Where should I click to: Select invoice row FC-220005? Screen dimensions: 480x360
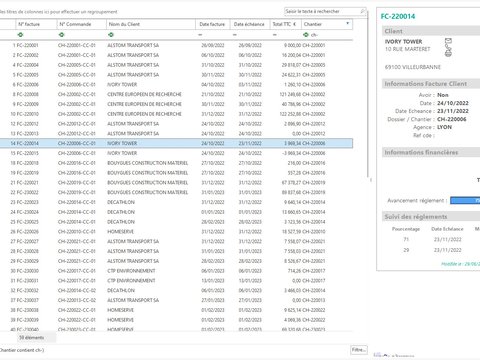click(176, 75)
